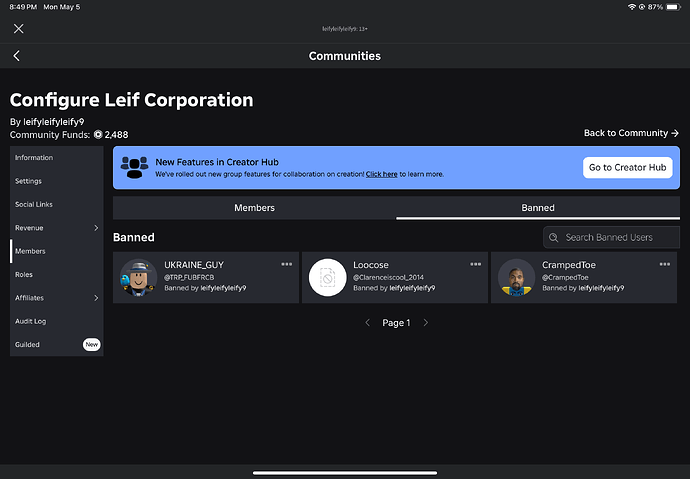Select Members in sidebar
The width and height of the screenshot is (690, 479).
point(57,251)
